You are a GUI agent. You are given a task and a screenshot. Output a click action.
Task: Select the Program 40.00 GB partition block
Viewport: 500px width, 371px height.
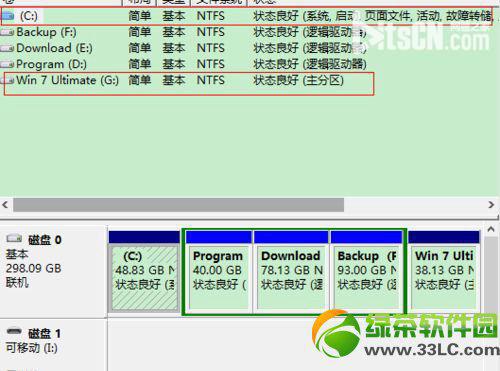(219, 271)
